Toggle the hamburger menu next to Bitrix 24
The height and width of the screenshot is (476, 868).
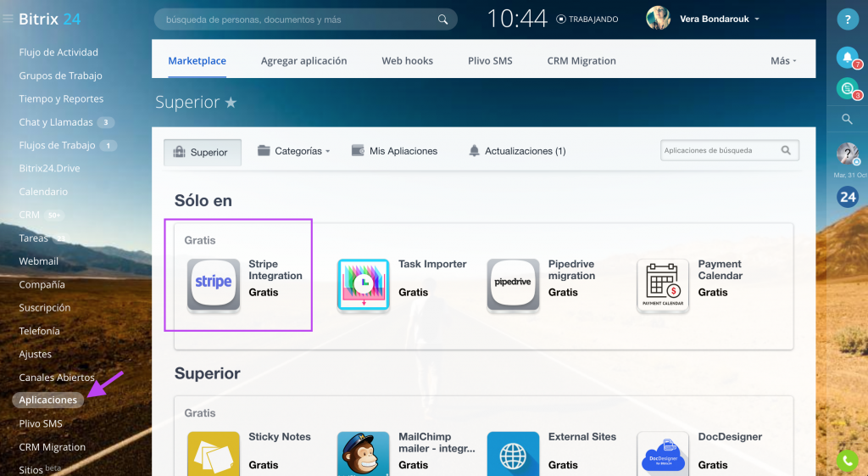(8, 19)
